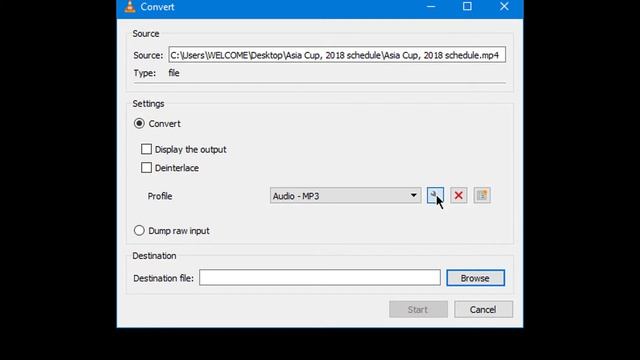
Task: Select the Dump raw input option
Action: 139,231
